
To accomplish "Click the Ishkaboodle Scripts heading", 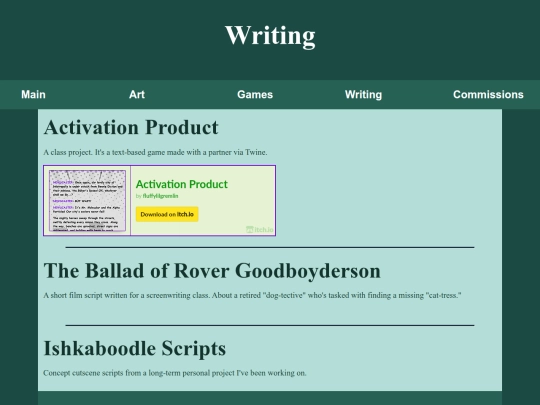I will click(x=135, y=349).
